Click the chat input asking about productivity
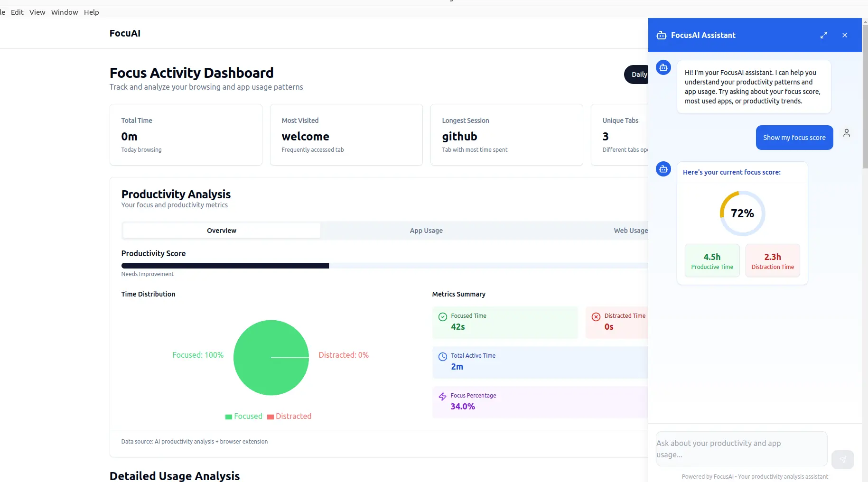868x482 pixels. [740, 448]
